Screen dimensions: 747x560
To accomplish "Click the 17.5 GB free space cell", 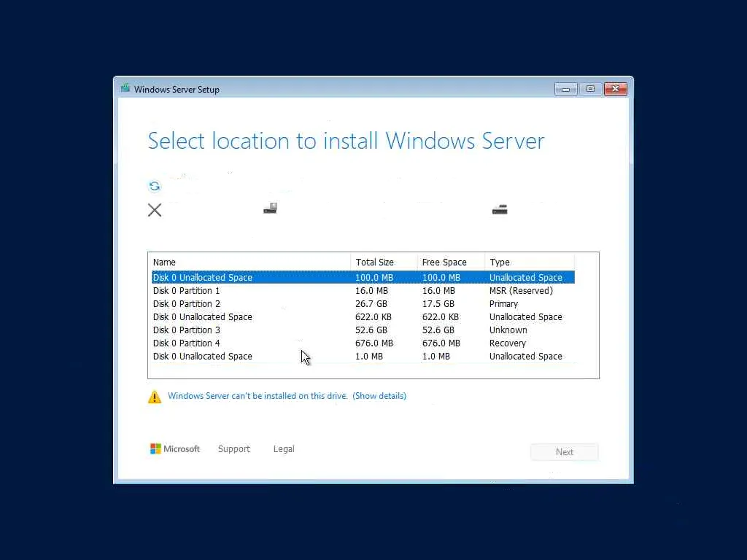I will (438, 304).
